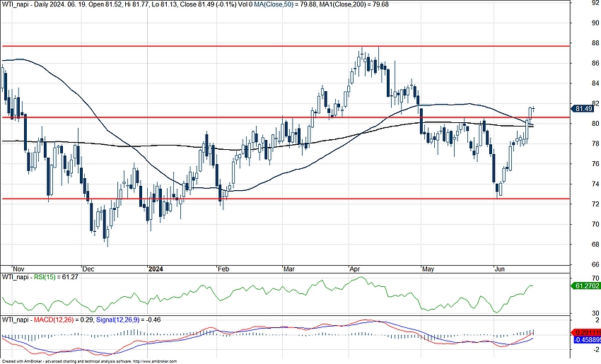Click the green RSI value tag 61.2702
This screenshot has height=364, width=601.
pyautogui.click(x=586, y=286)
